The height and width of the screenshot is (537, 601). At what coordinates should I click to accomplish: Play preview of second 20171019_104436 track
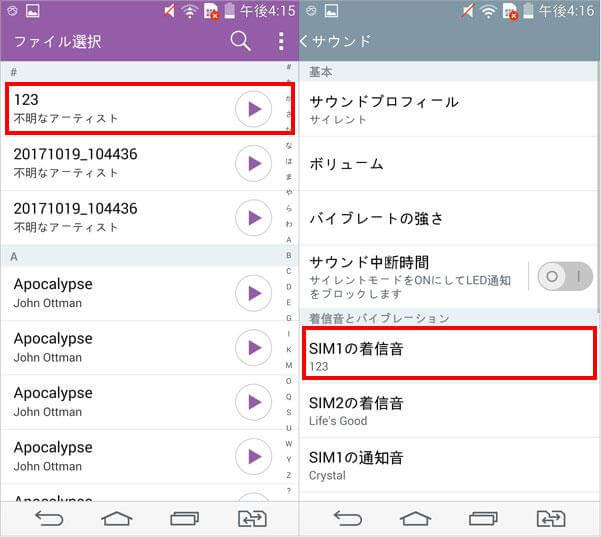[x=253, y=218]
